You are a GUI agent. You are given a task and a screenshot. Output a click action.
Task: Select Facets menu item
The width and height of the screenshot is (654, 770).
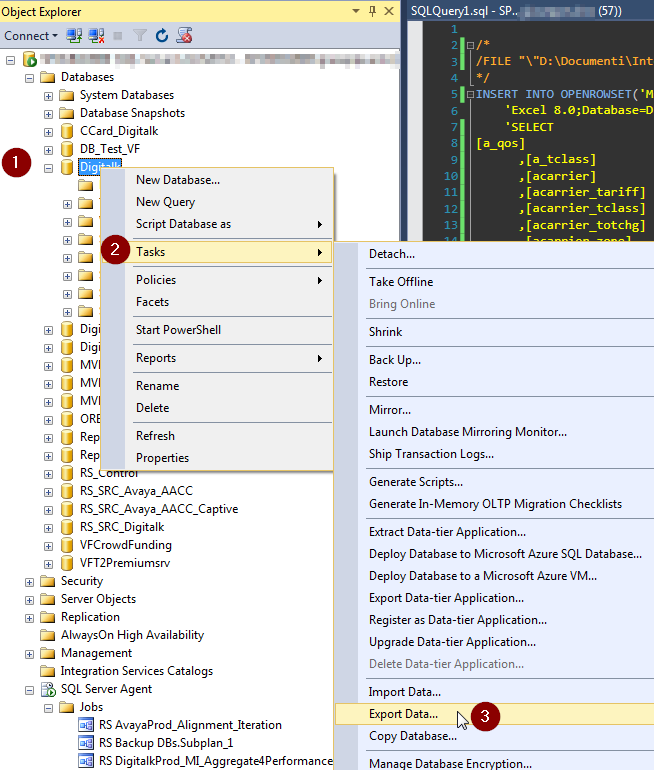[x=217, y=302]
